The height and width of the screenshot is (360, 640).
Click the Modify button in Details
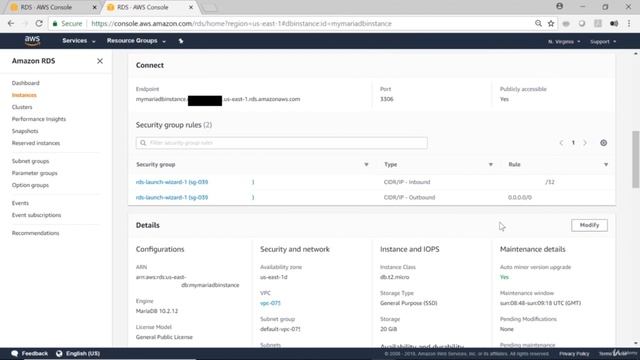[589, 225]
